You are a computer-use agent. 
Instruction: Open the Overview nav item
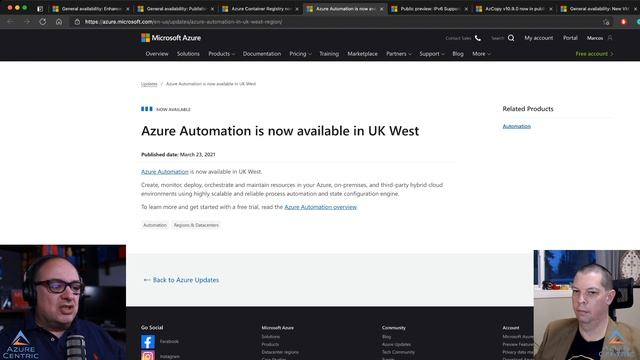pyautogui.click(x=157, y=54)
